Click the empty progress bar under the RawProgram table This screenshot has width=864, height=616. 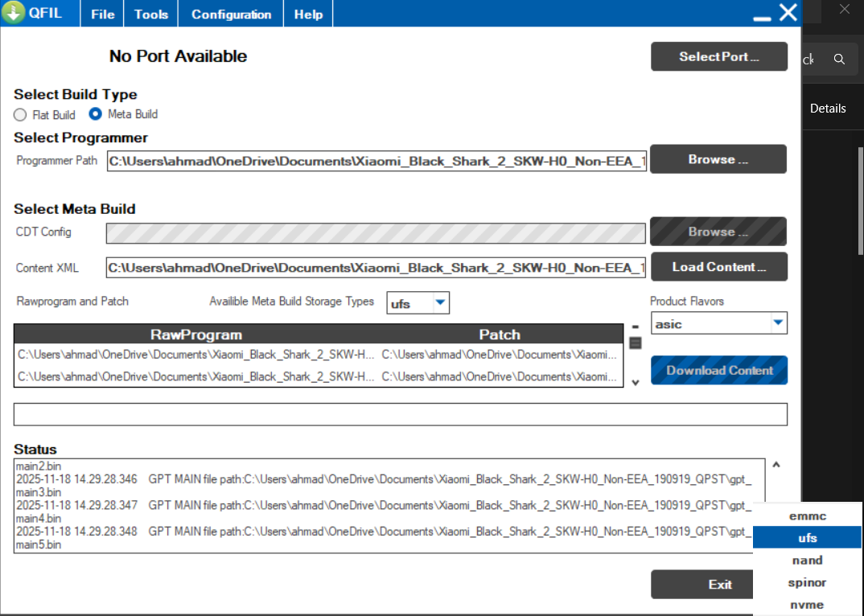tap(400, 414)
